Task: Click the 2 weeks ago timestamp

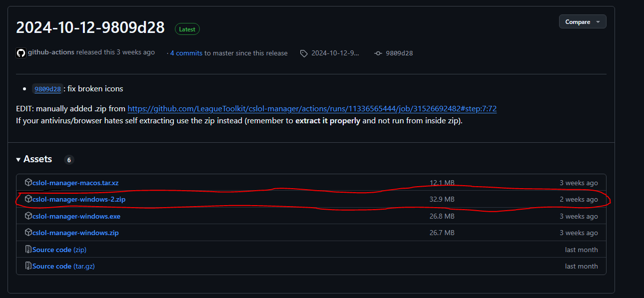Action: (x=579, y=199)
